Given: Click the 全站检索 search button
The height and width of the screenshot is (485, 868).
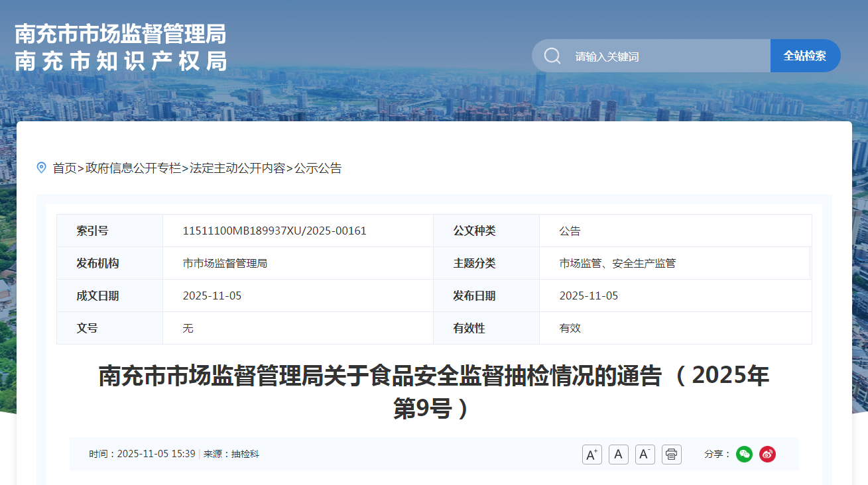Looking at the screenshot, I should click(805, 56).
